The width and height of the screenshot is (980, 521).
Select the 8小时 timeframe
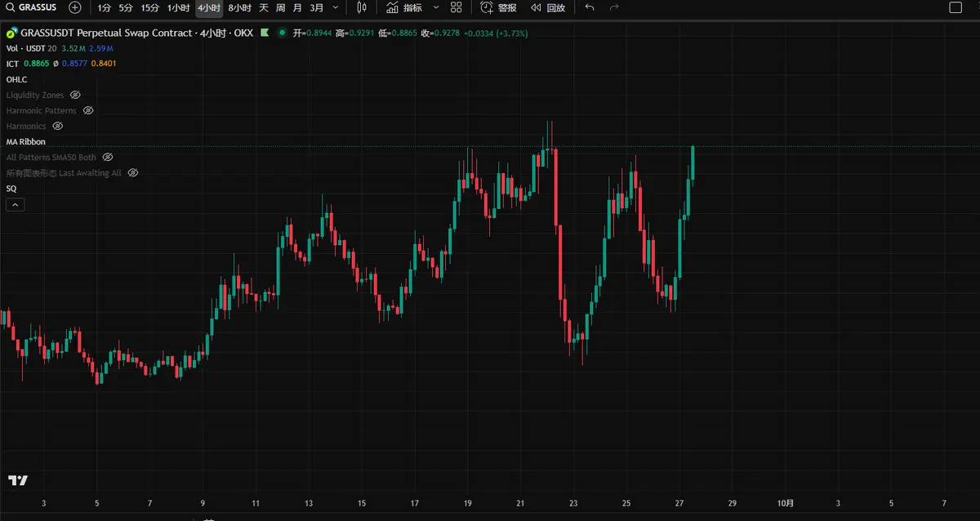tap(239, 7)
